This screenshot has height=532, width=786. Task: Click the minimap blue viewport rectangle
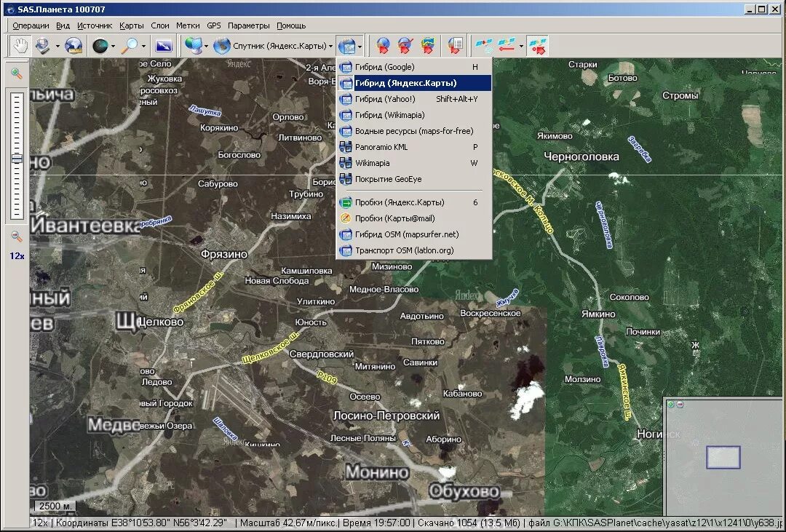point(723,457)
